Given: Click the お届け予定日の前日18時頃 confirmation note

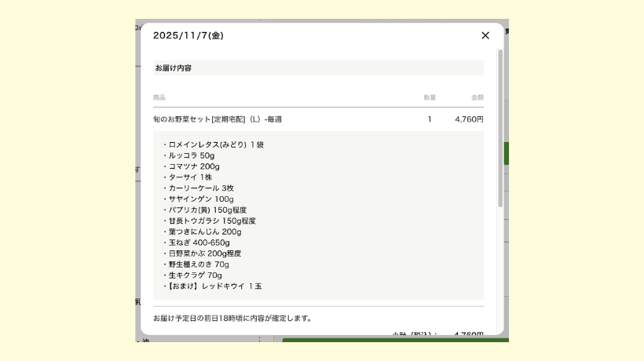Looking at the screenshot, I should pos(232,319).
